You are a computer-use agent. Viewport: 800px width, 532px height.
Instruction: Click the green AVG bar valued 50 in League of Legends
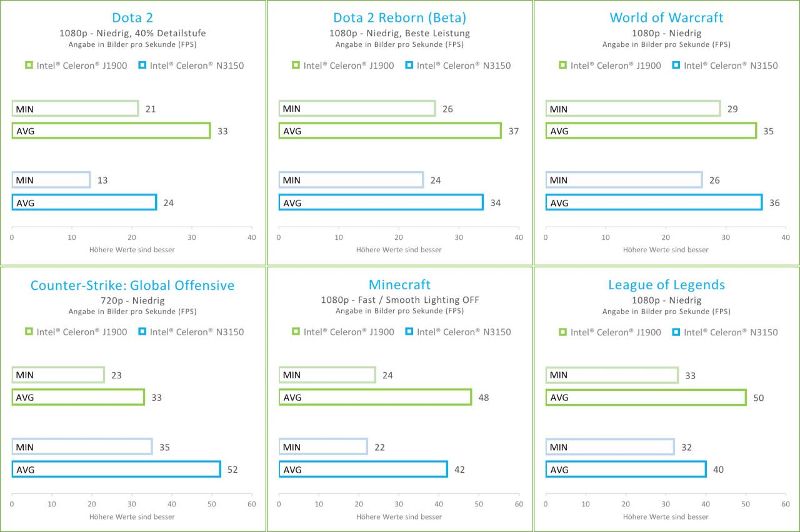pos(646,397)
